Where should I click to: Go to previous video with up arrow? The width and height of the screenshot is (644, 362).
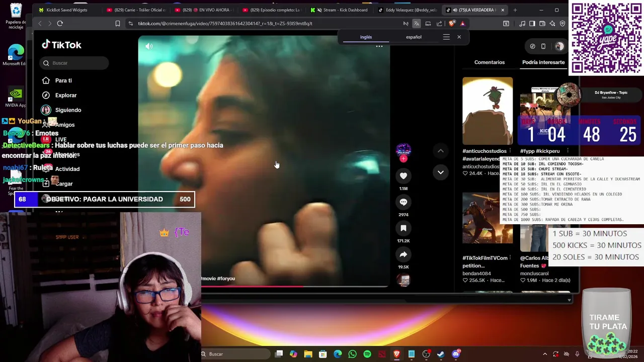click(440, 151)
